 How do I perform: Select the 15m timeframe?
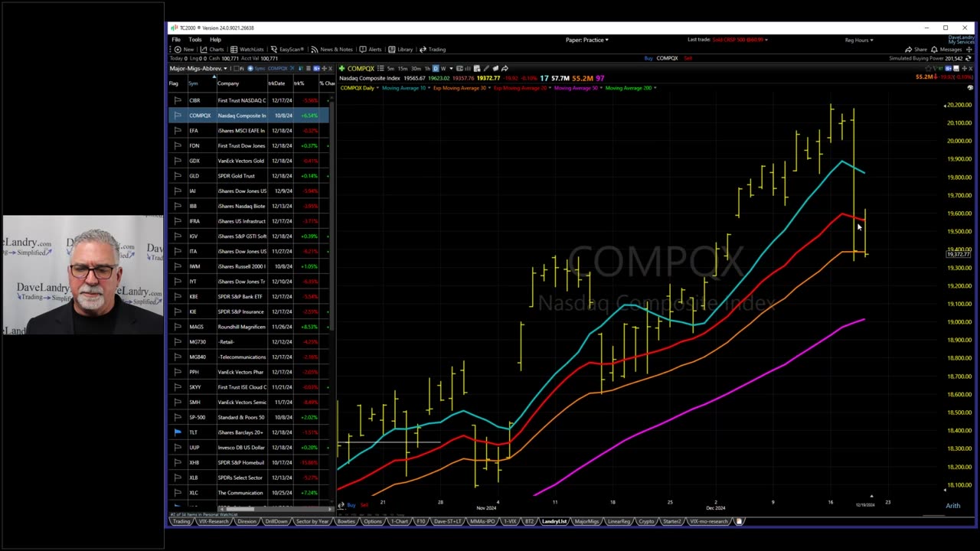[x=403, y=69]
